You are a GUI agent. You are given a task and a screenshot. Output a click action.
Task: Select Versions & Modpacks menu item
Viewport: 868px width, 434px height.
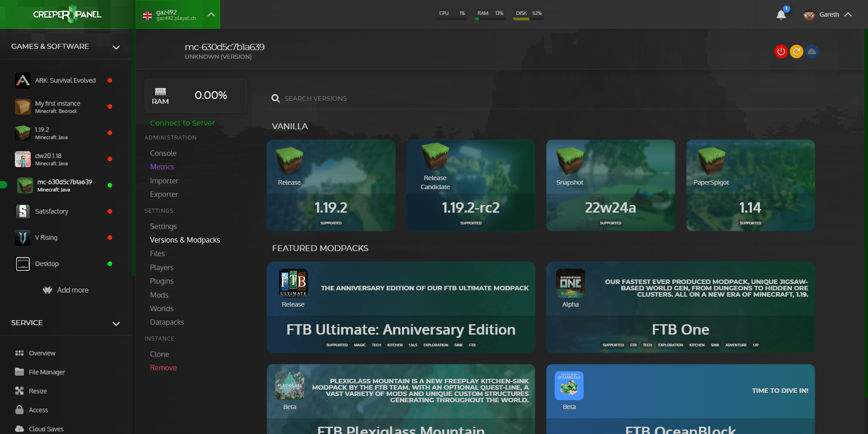[x=185, y=240]
